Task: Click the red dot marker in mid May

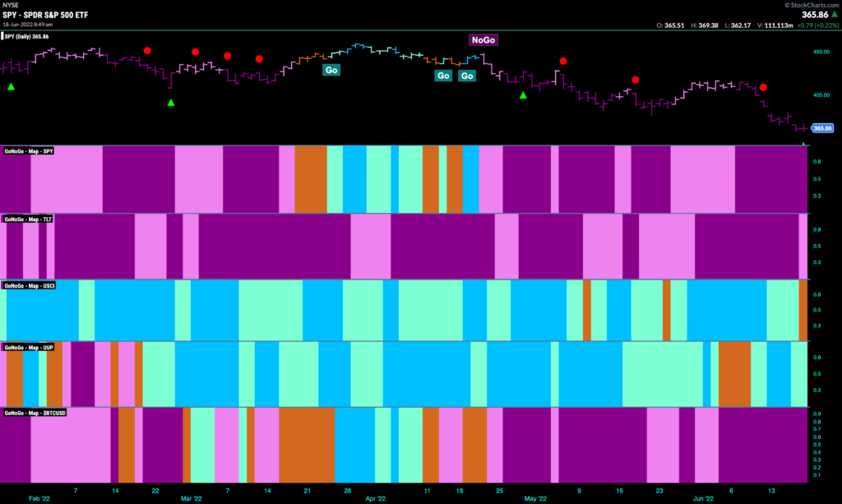Action: [x=636, y=80]
